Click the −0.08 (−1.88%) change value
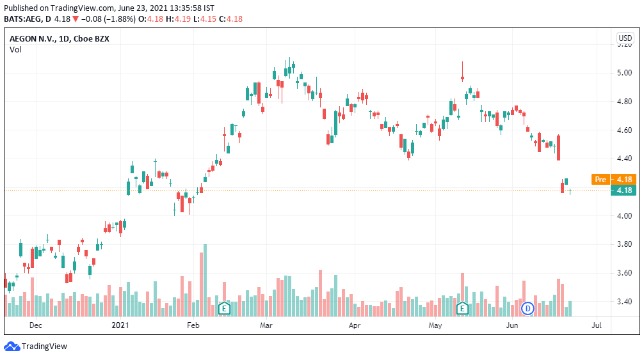644x358 pixels. coord(108,19)
